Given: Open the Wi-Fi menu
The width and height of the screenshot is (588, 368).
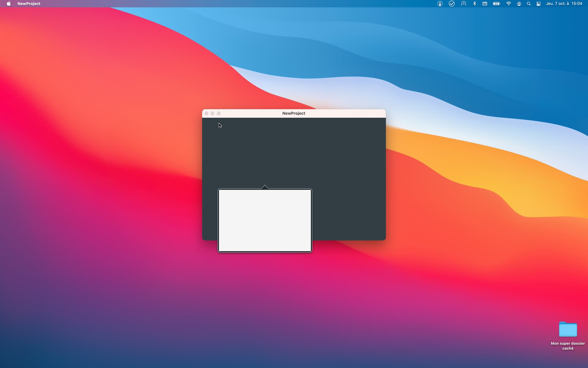Looking at the screenshot, I should point(509,4).
